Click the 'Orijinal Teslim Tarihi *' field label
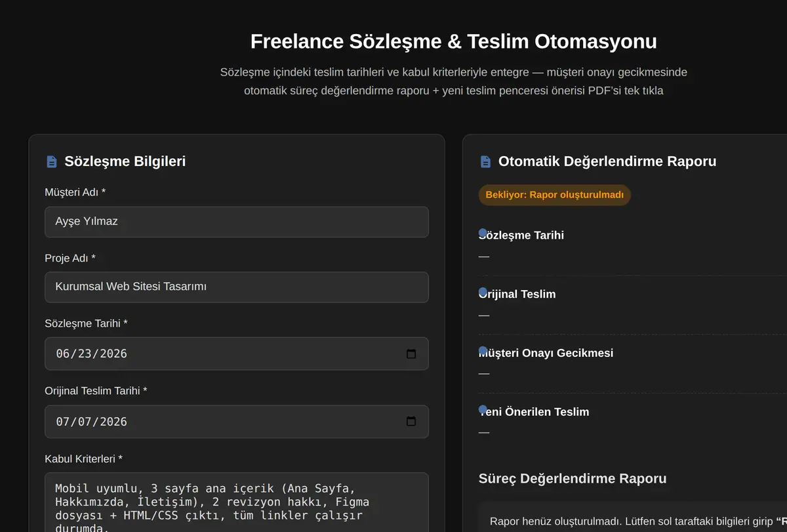The height and width of the screenshot is (532, 787). (x=96, y=390)
